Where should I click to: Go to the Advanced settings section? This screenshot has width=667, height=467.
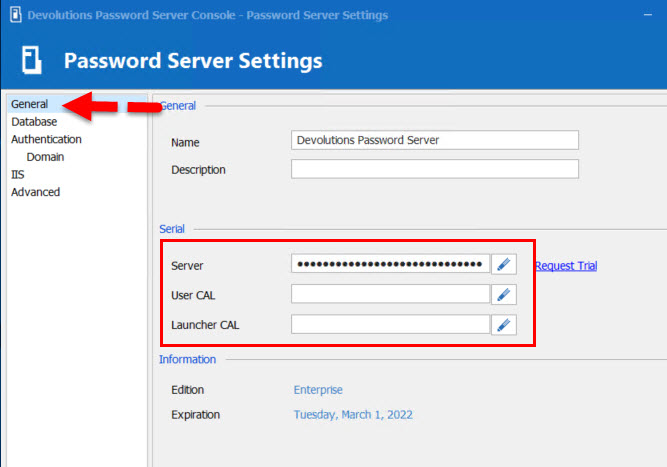click(36, 192)
